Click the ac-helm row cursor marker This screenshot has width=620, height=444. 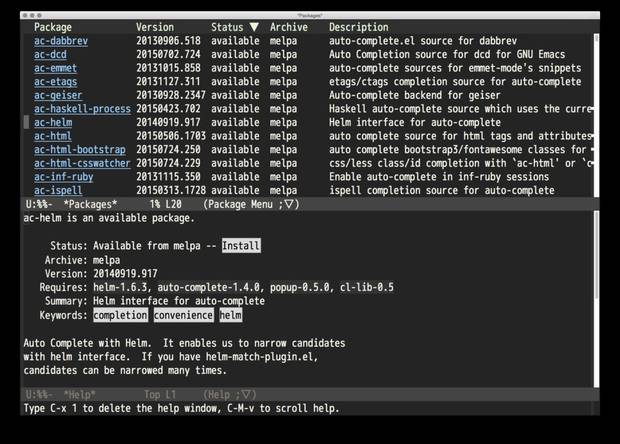(x=26, y=123)
